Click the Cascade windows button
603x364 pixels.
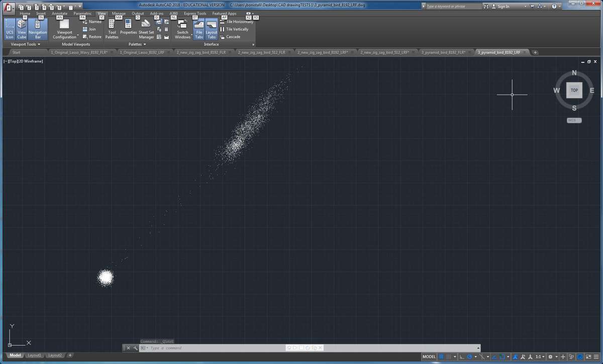tap(230, 37)
